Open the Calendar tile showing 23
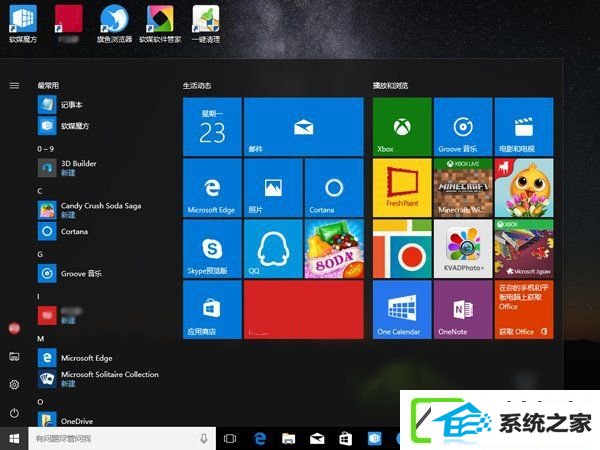 [x=212, y=127]
